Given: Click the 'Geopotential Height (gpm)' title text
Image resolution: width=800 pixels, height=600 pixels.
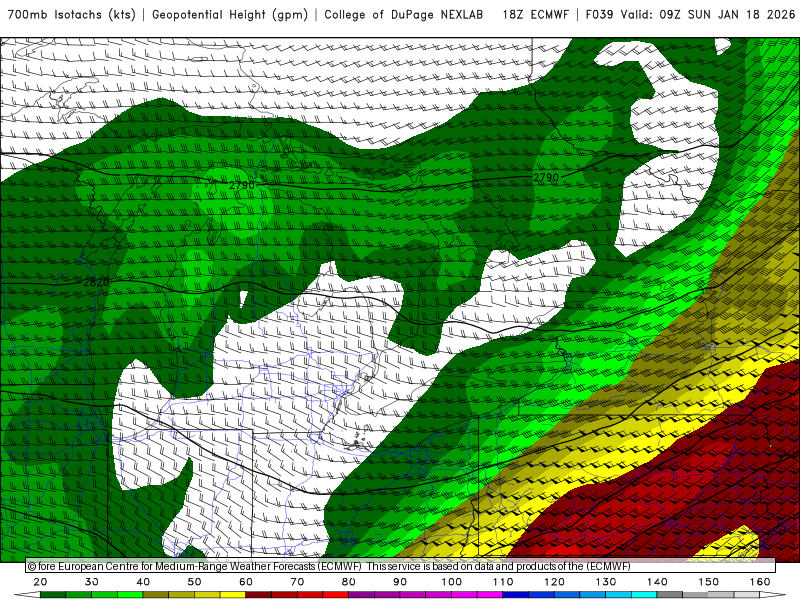Looking at the screenshot, I should click(x=230, y=15).
